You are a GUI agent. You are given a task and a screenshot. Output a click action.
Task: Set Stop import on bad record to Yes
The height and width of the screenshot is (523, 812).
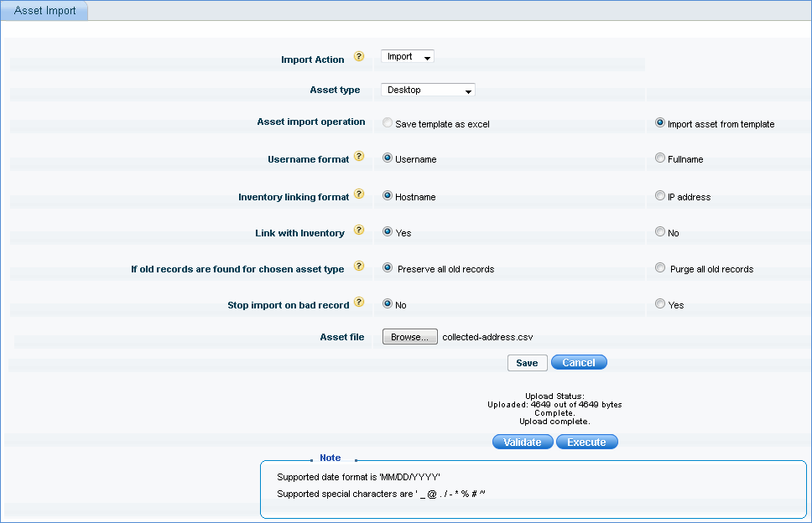pyautogui.click(x=660, y=304)
